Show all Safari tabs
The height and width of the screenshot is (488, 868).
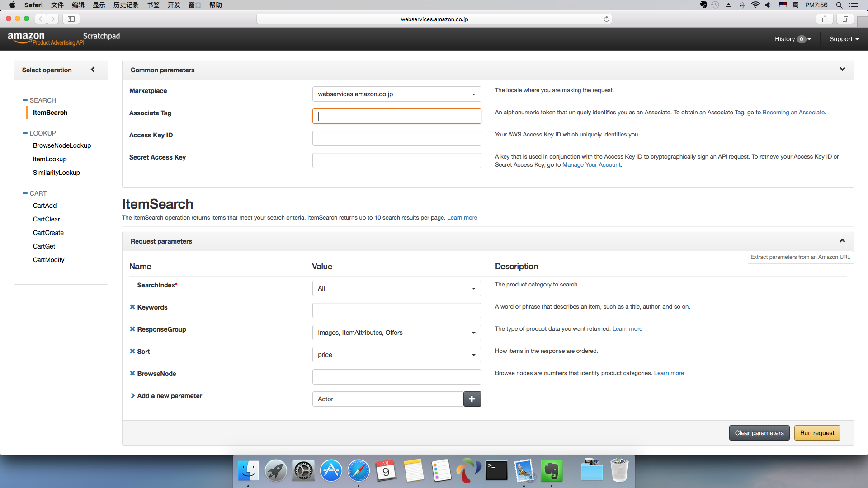(845, 19)
